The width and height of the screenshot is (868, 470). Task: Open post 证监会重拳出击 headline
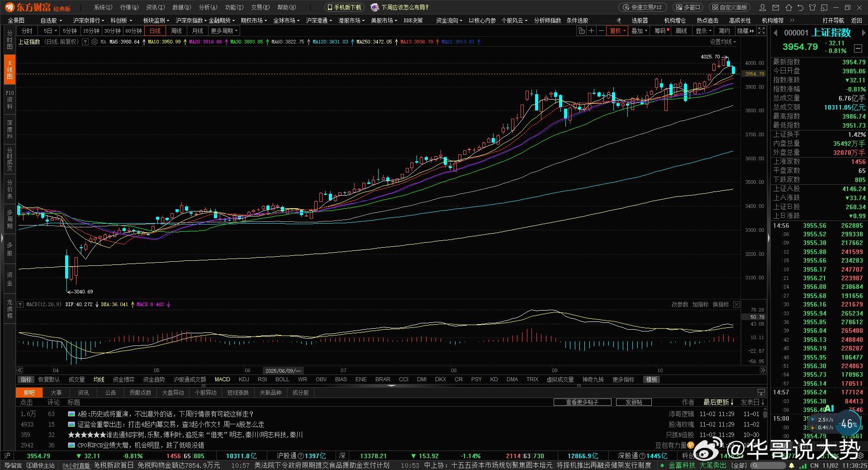[x=171, y=424]
